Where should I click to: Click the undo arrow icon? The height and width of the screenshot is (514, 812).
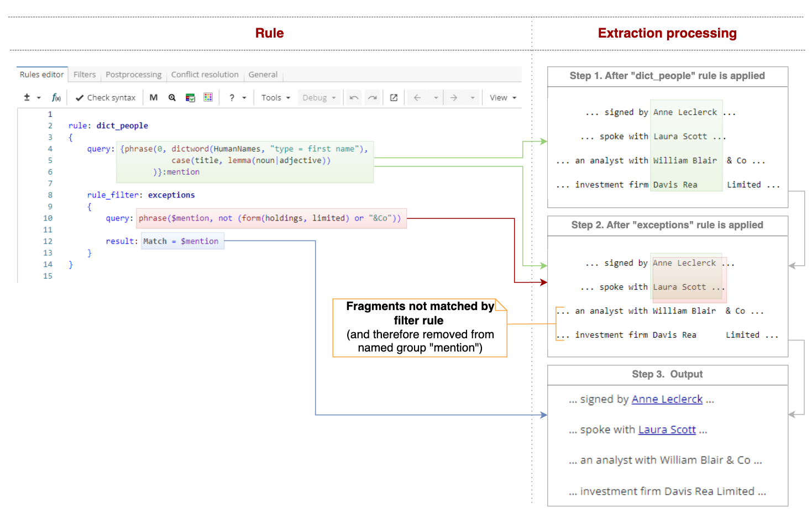point(353,97)
